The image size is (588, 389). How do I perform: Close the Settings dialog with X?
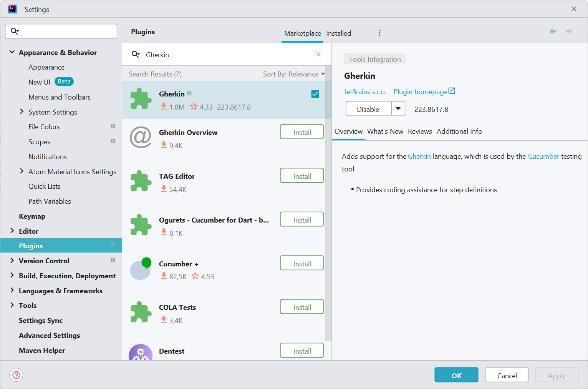pos(574,9)
